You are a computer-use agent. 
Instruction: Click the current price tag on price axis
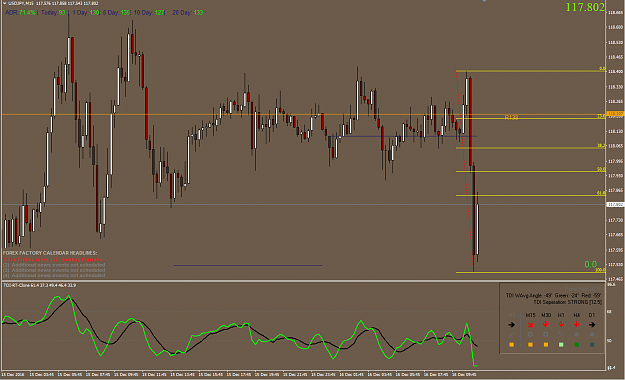point(615,205)
